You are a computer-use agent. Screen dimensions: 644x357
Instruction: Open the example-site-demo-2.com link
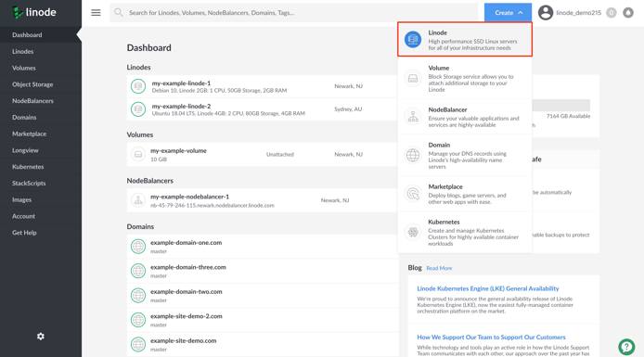click(186, 316)
